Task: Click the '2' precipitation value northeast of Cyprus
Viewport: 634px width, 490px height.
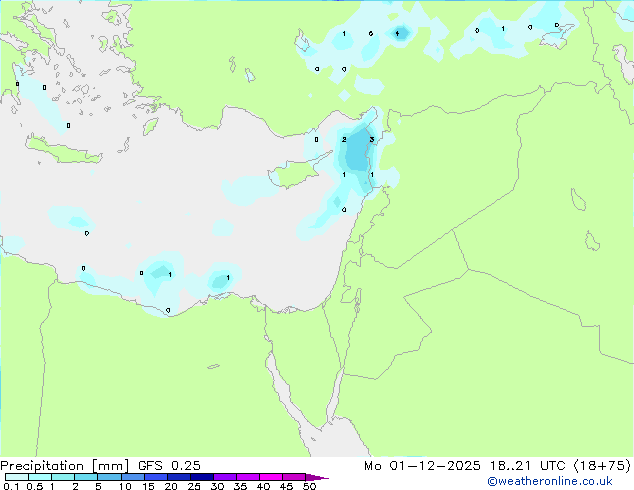Action: [344, 139]
